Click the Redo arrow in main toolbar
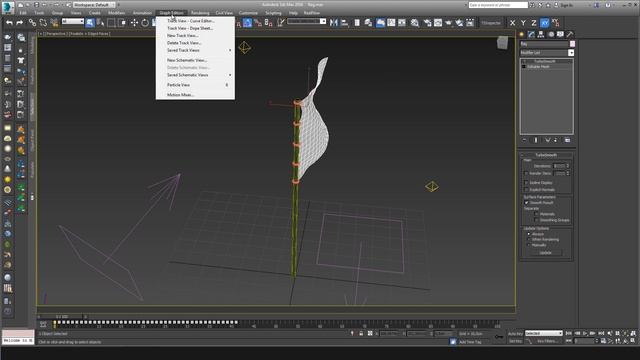The image size is (640, 360). point(19,23)
